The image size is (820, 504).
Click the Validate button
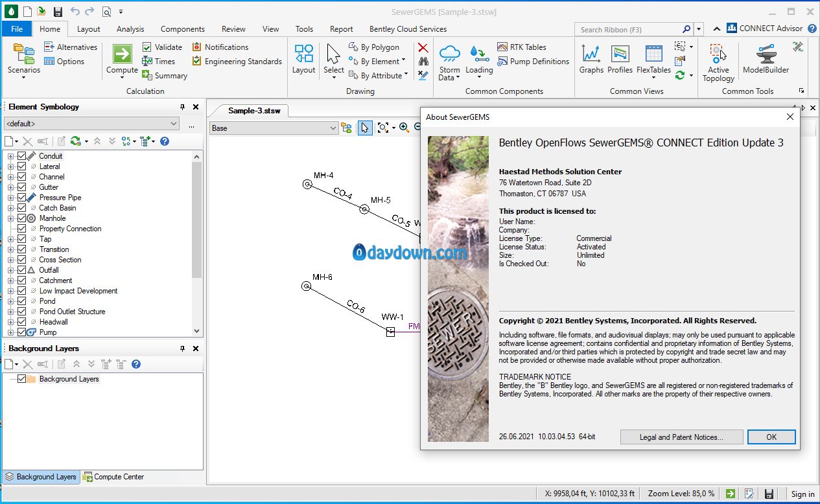point(162,47)
